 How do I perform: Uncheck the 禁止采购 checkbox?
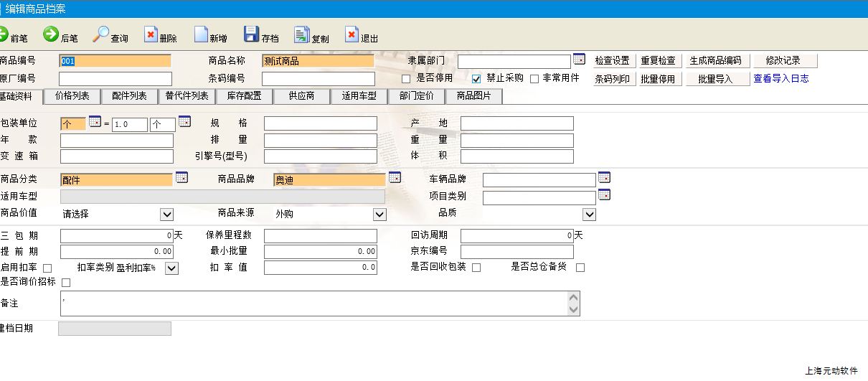tap(476, 79)
